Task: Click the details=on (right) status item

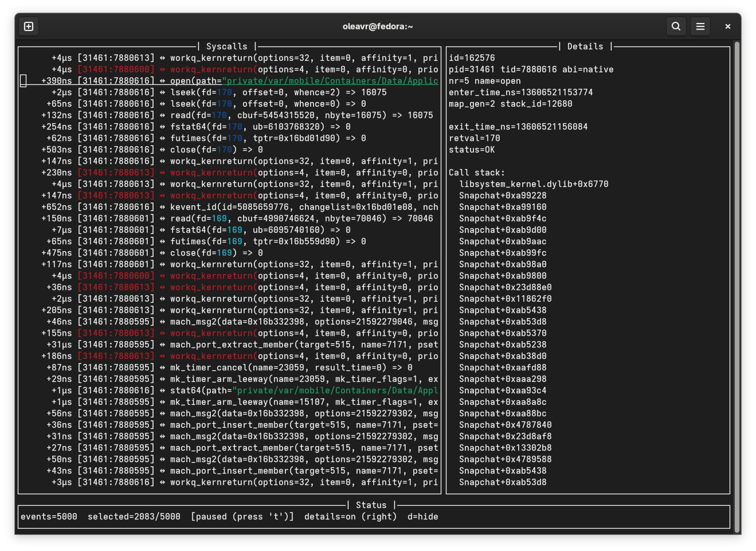Action: [350, 517]
